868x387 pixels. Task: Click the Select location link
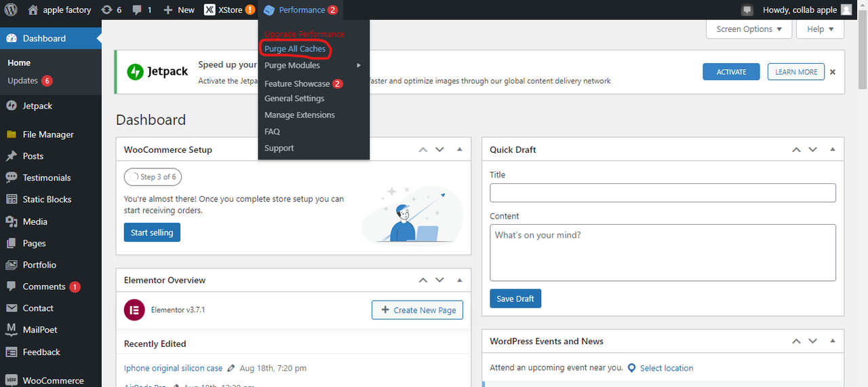click(x=667, y=368)
